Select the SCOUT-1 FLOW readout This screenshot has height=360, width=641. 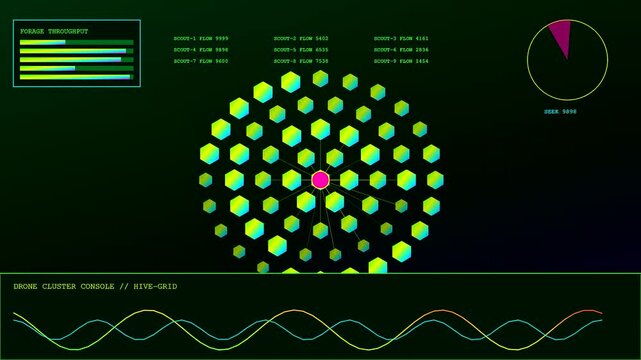pyautogui.click(x=201, y=38)
